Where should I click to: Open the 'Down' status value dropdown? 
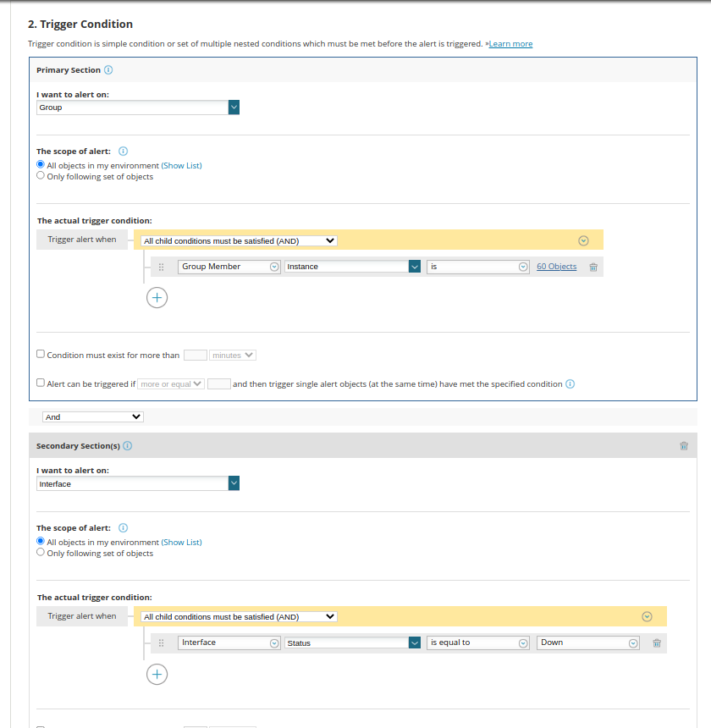coord(588,643)
